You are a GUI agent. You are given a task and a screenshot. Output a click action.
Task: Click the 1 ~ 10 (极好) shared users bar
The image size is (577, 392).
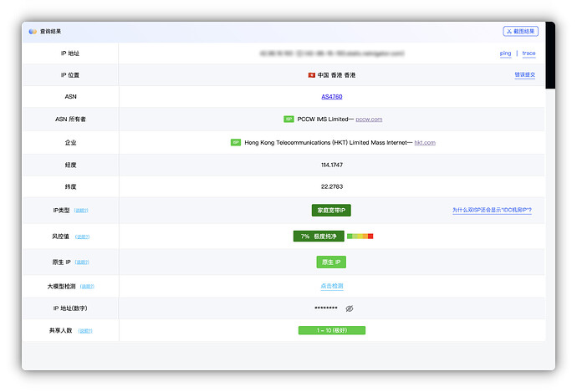tap(331, 330)
